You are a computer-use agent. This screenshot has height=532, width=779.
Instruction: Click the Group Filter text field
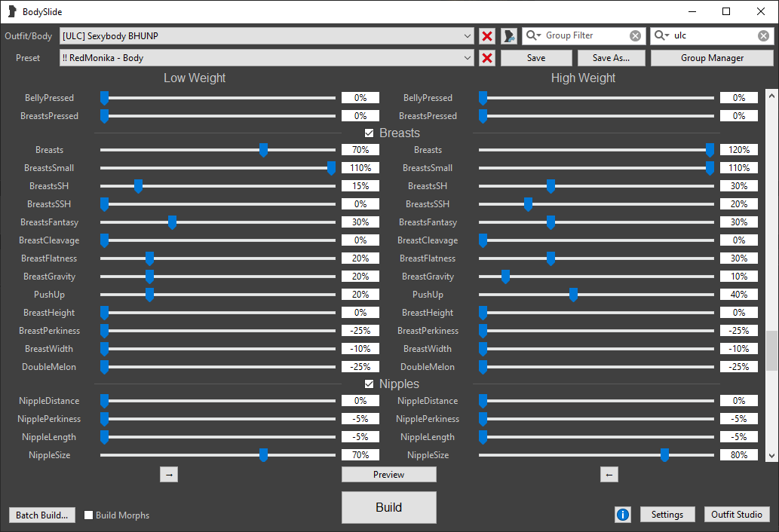[585, 35]
